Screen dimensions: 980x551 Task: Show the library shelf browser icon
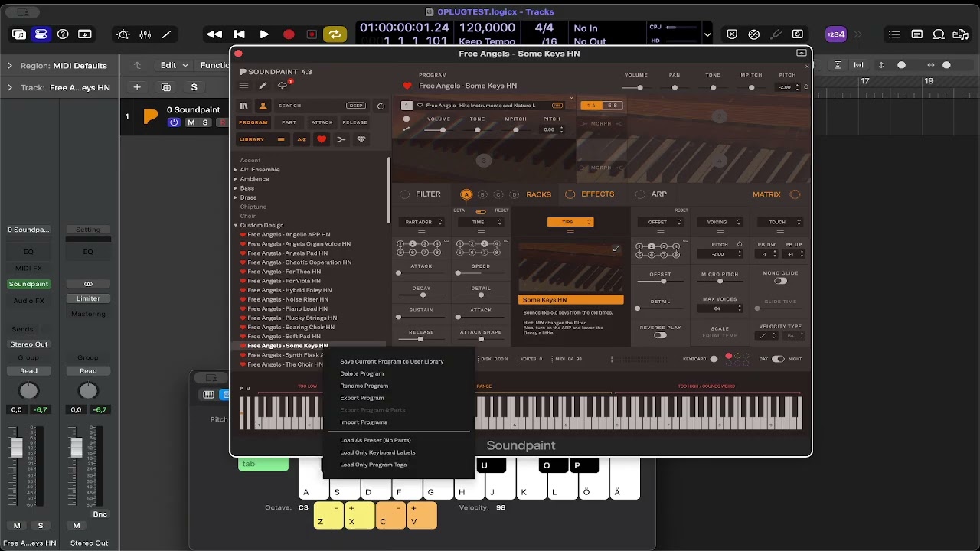(244, 106)
